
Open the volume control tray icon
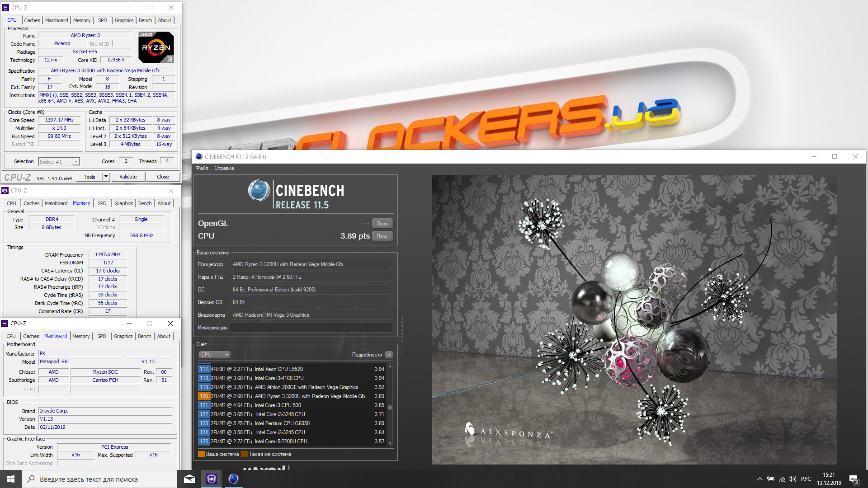(793, 479)
